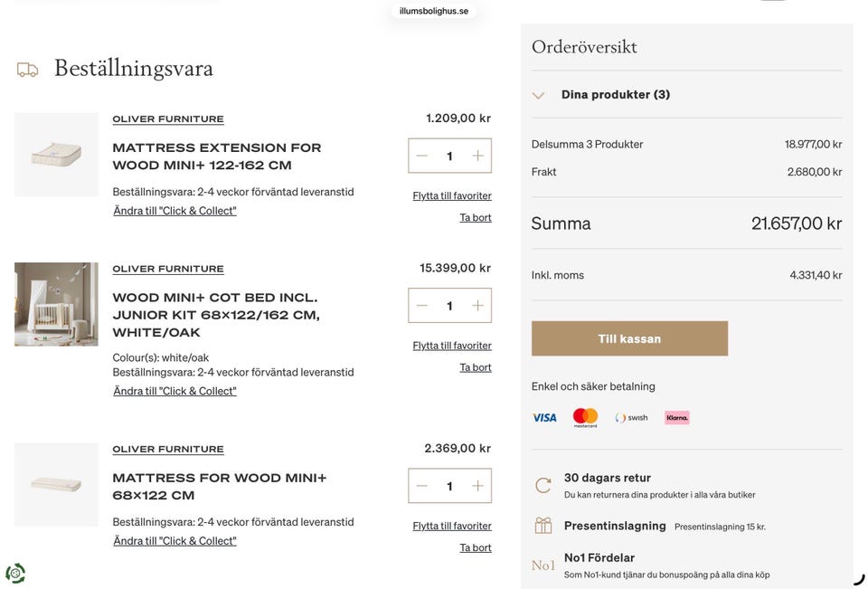This screenshot has height=589, width=868.
Task: Click the Mastercard payment icon
Action: (x=585, y=418)
